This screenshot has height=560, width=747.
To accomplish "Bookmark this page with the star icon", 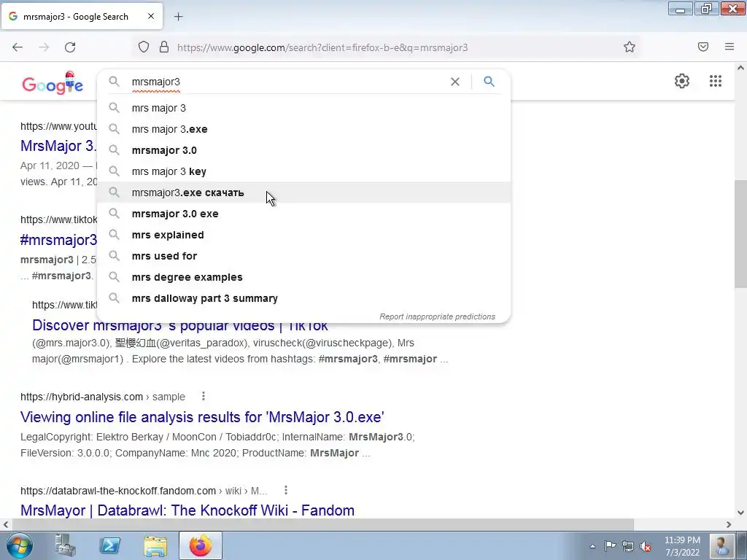I will tap(630, 47).
